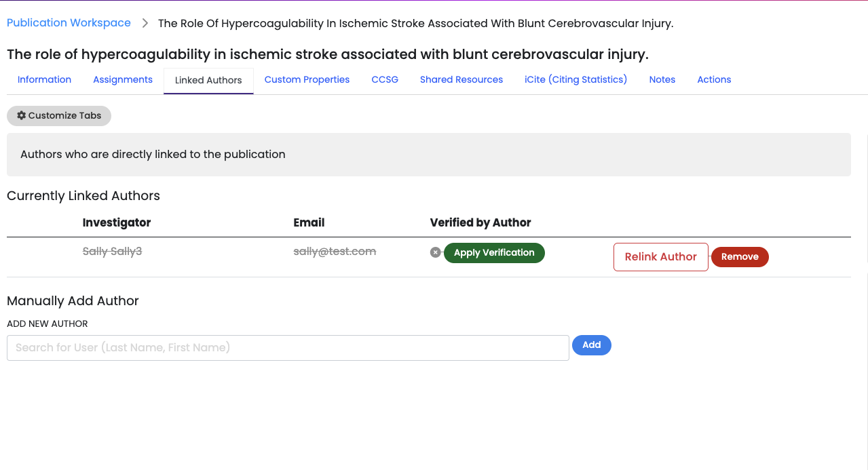The image size is (868, 470).
Task: Go to the CCSG tab
Action: 385,80
